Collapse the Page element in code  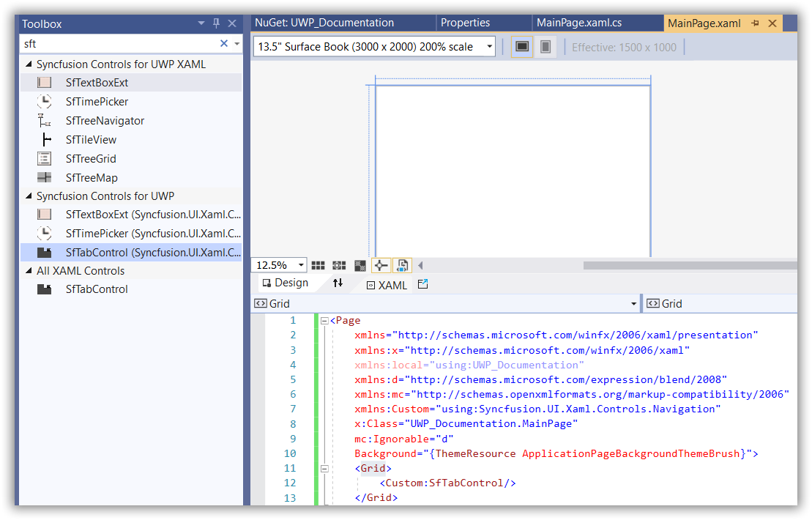point(324,321)
